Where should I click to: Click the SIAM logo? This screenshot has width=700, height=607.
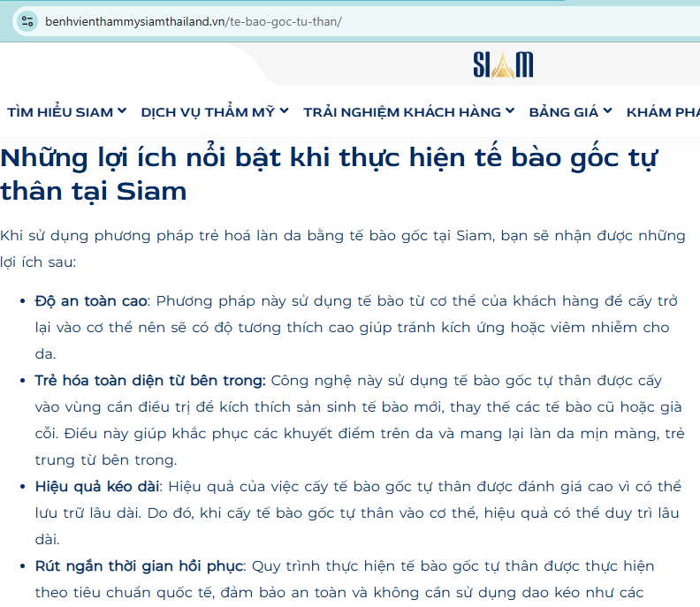[503, 64]
